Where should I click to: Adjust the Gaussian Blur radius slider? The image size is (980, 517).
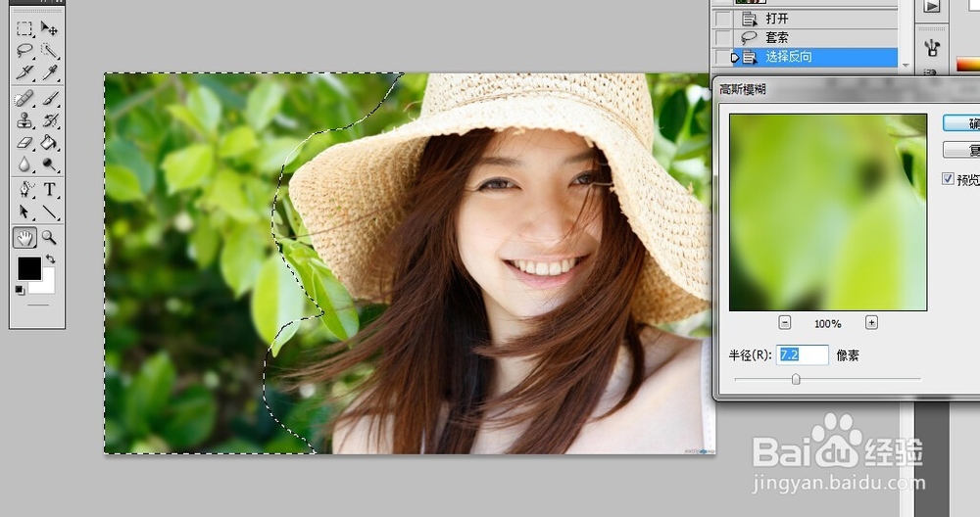[796, 379]
